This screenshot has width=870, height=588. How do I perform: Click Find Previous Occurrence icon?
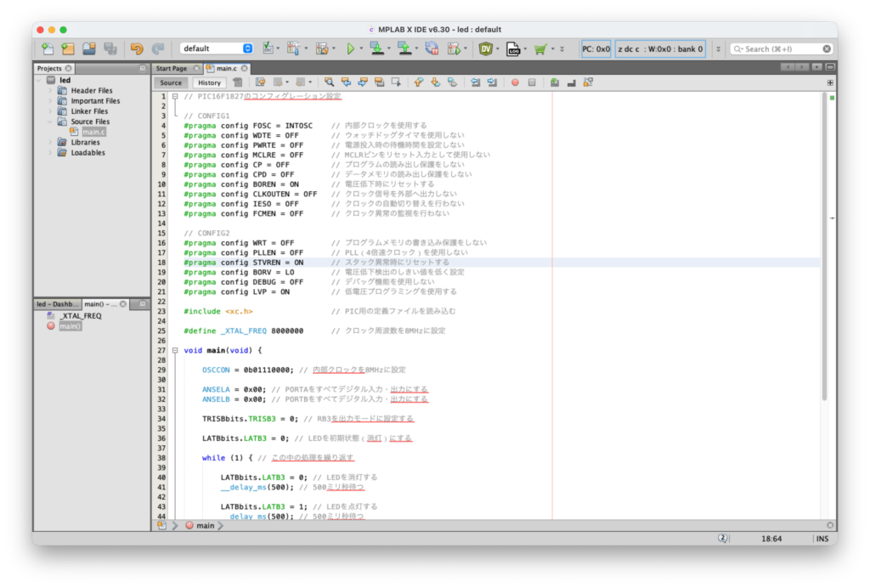pos(347,82)
